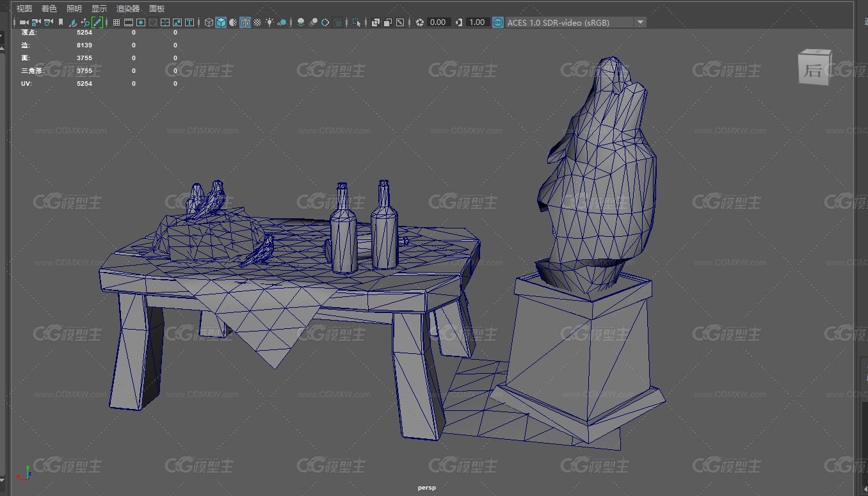The image size is (868, 496).
Task: Open the 视图 menu
Action: [24, 8]
